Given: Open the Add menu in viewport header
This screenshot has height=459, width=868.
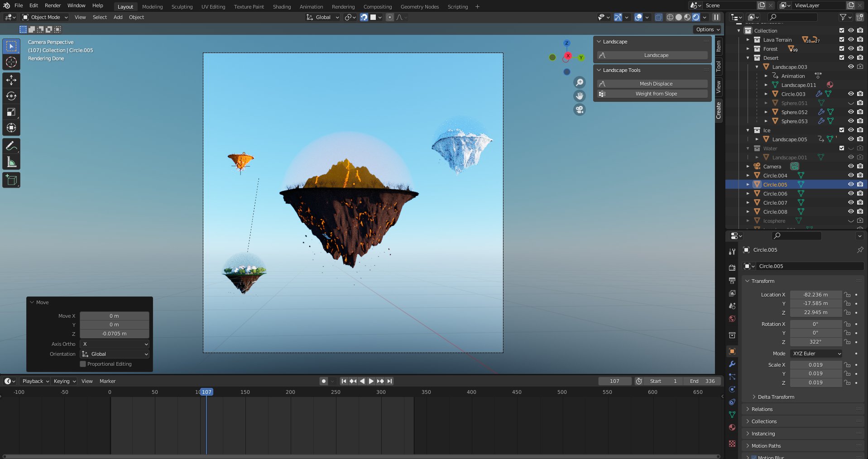Looking at the screenshot, I should point(118,17).
